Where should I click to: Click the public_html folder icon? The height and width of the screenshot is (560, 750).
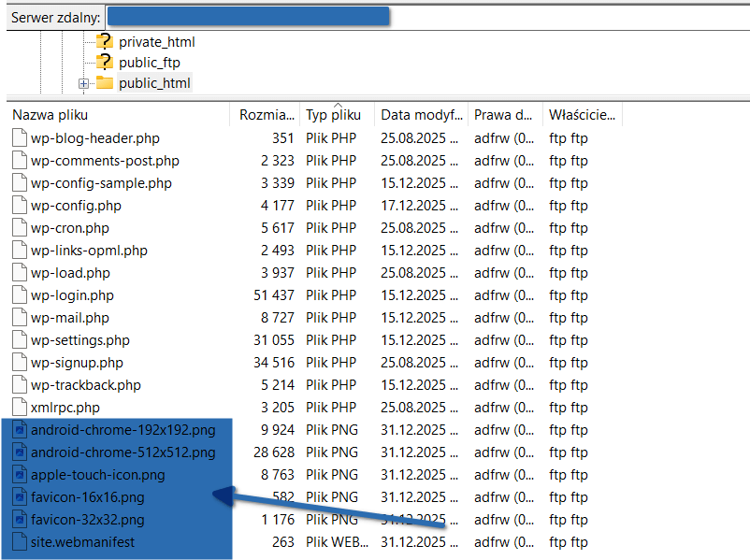pos(104,83)
